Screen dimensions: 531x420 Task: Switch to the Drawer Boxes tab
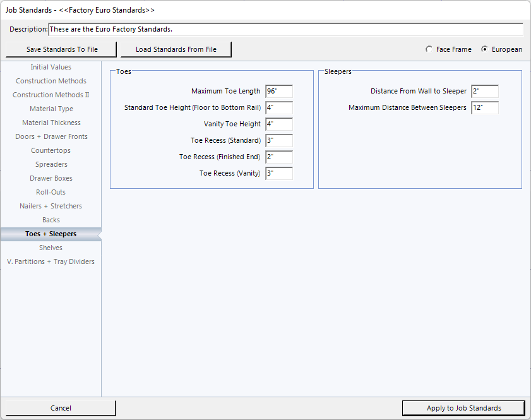click(x=51, y=178)
